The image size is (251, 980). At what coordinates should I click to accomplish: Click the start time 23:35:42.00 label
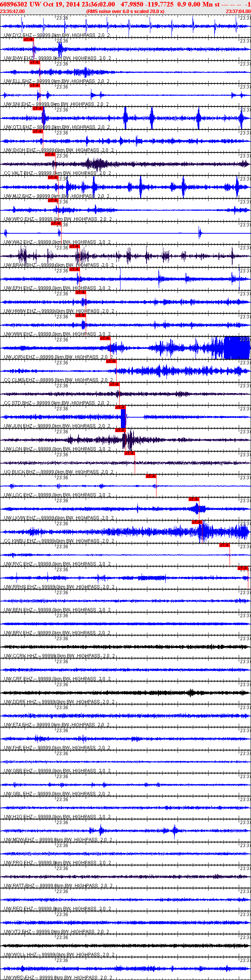point(12,11)
